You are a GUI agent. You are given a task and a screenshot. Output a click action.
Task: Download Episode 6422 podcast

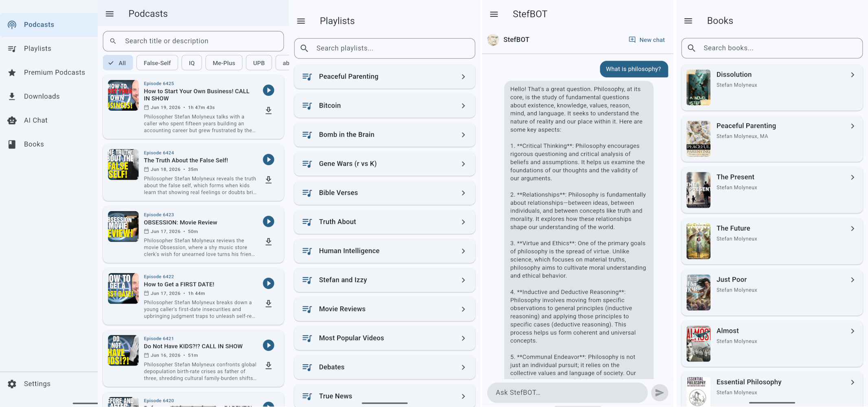[x=268, y=304]
